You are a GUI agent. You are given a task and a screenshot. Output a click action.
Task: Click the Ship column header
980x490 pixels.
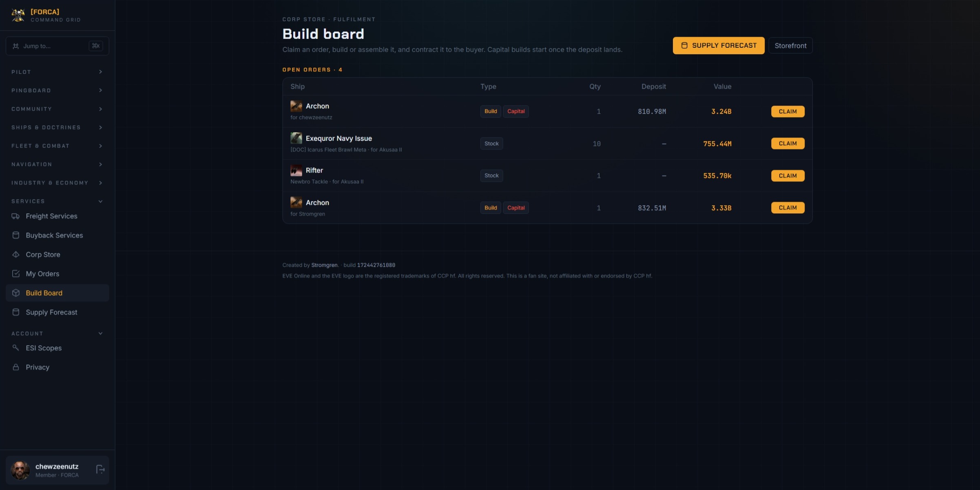(x=297, y=86)
